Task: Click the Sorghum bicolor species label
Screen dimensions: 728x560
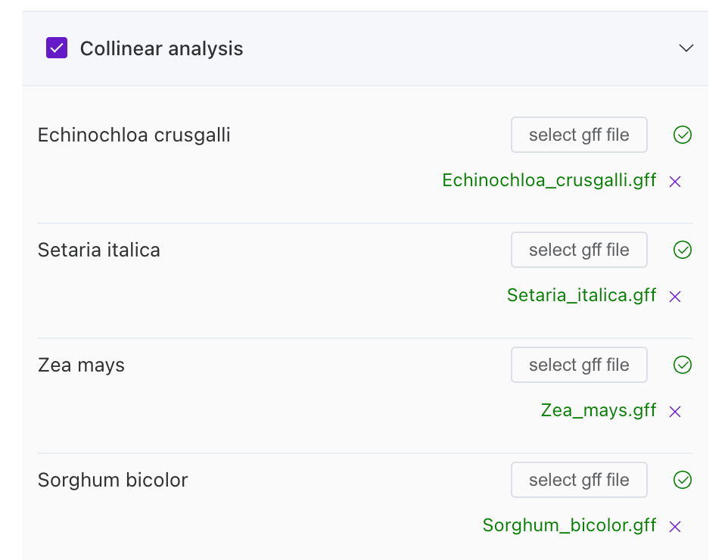Action: pos(113,480)
